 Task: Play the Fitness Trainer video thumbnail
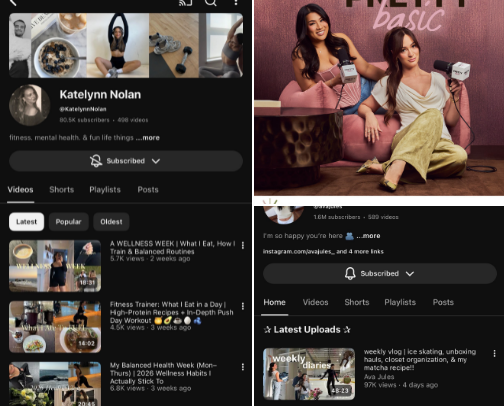tap(55, 327)
